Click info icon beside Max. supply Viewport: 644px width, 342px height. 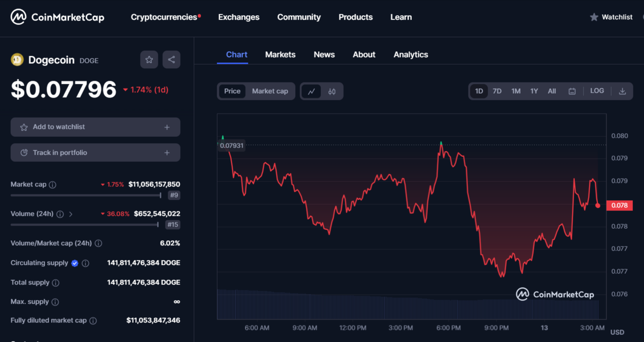(55, 302)
